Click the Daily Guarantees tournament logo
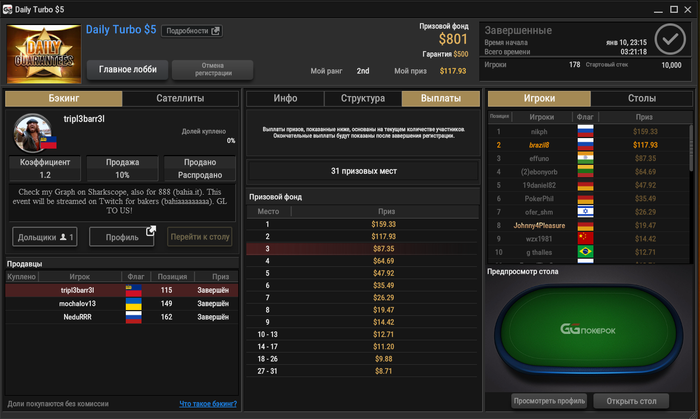Screen dimensions: 700x419 44,54
